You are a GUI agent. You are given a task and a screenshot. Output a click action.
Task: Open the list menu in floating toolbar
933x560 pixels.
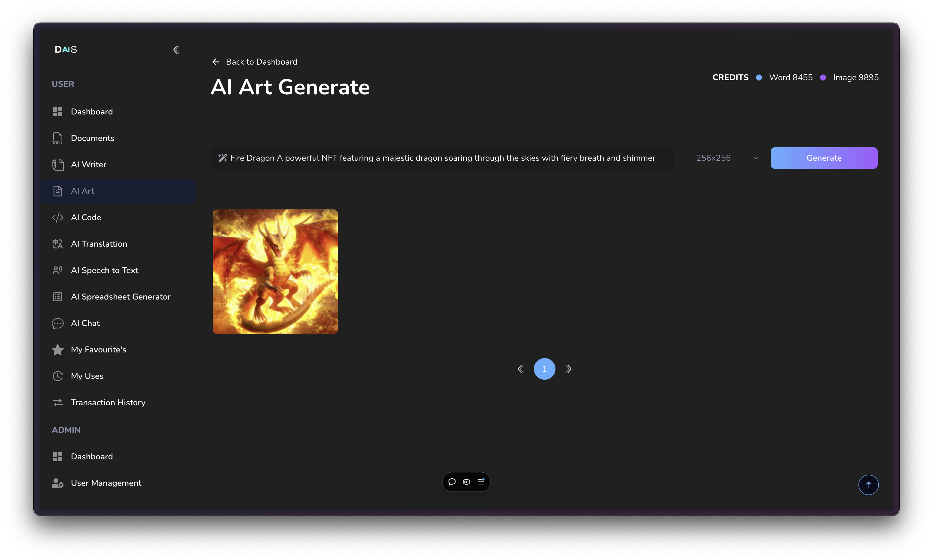481,482
